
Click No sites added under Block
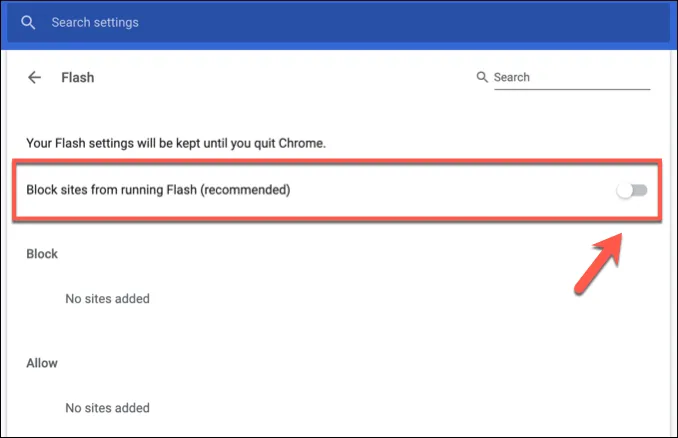point(107,298)
